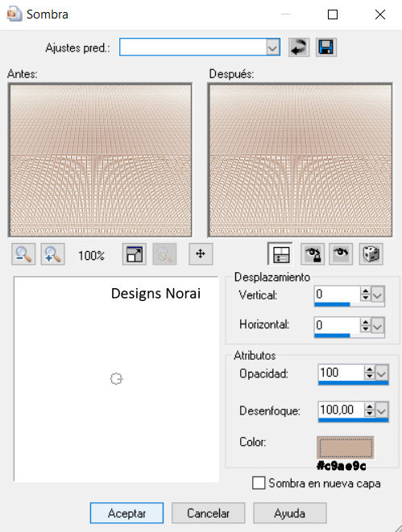Viewport: 402px width, 532px height.
Task: Click the fit-to-window preview icon
Action: pyautogui.click(x=135, y=254)
